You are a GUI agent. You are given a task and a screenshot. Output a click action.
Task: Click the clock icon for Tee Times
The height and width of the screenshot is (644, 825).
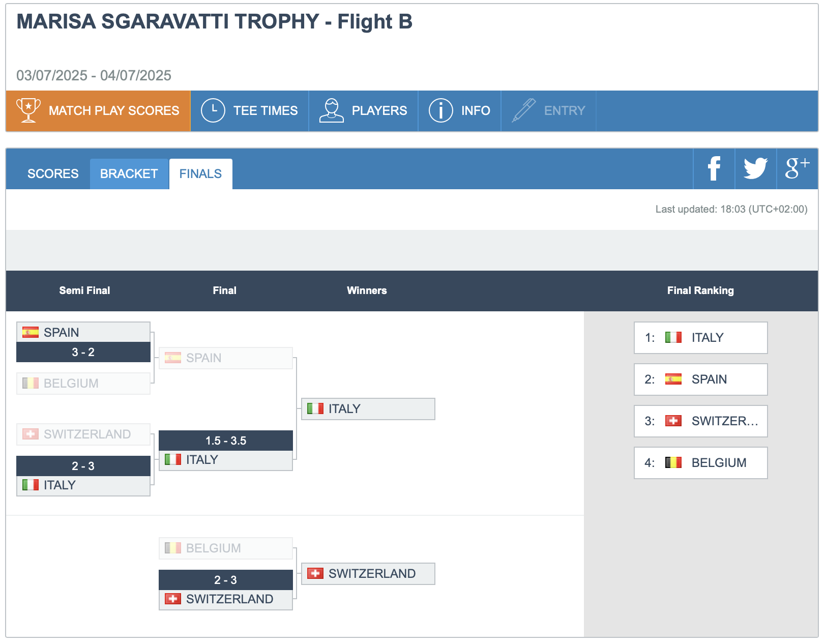pyautogui.click(x=213, y=110)
